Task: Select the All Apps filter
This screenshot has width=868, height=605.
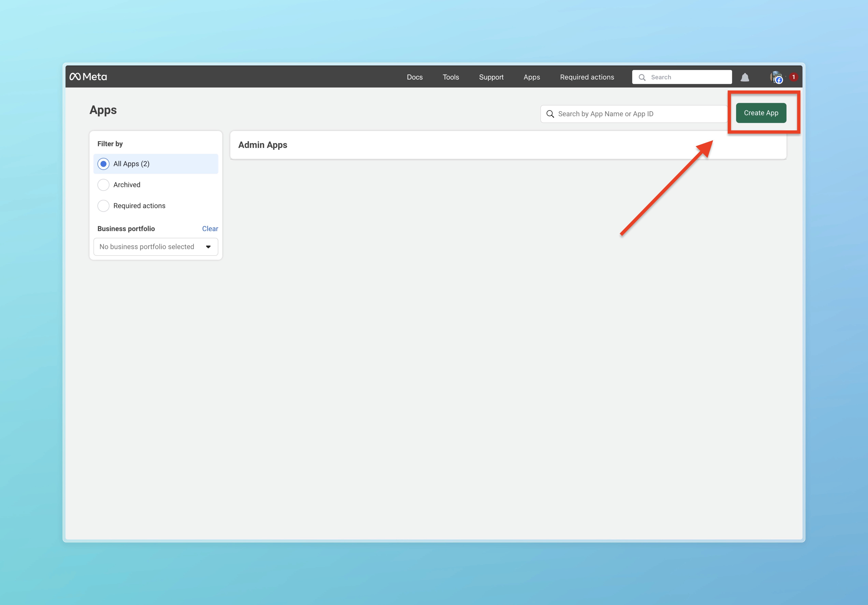Action: point(103,164)
